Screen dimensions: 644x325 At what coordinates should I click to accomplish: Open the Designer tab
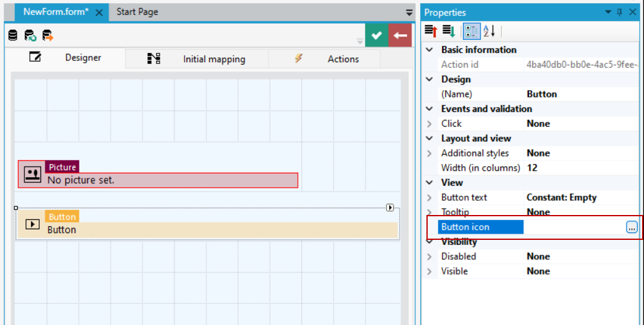pos(65,58)
